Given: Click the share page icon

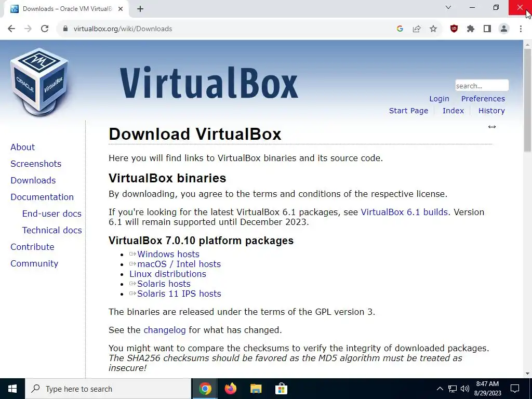Looking at the screenshot, I should 417,29.
